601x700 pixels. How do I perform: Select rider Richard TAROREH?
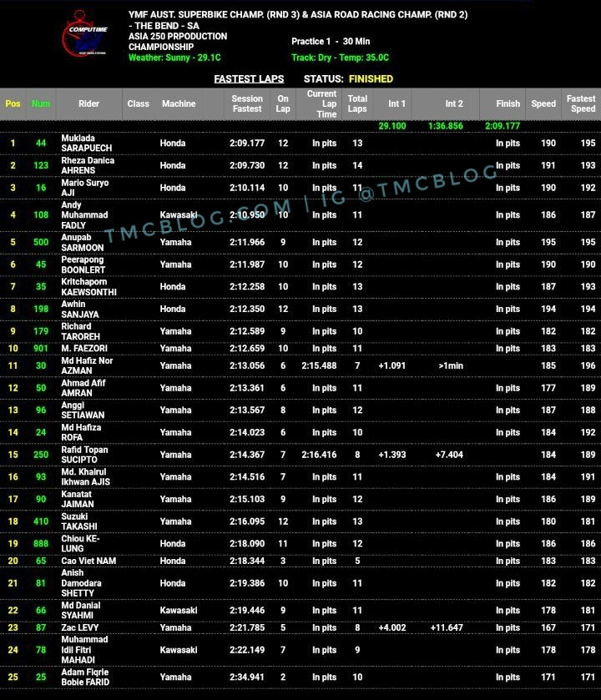pyautogui.click(x=80, y=331)
